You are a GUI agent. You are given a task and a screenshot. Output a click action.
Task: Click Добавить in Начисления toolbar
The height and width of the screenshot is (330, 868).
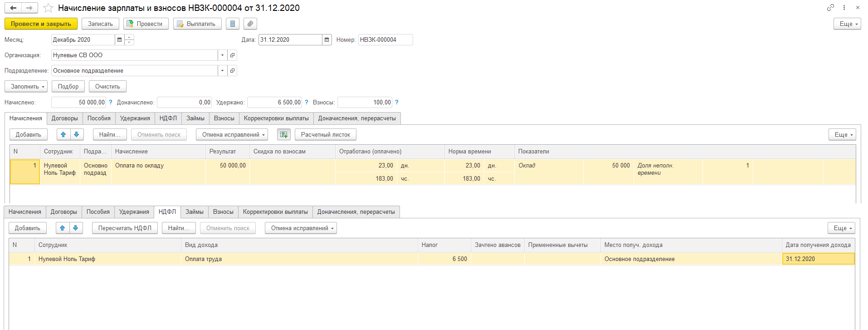point(28,134)
